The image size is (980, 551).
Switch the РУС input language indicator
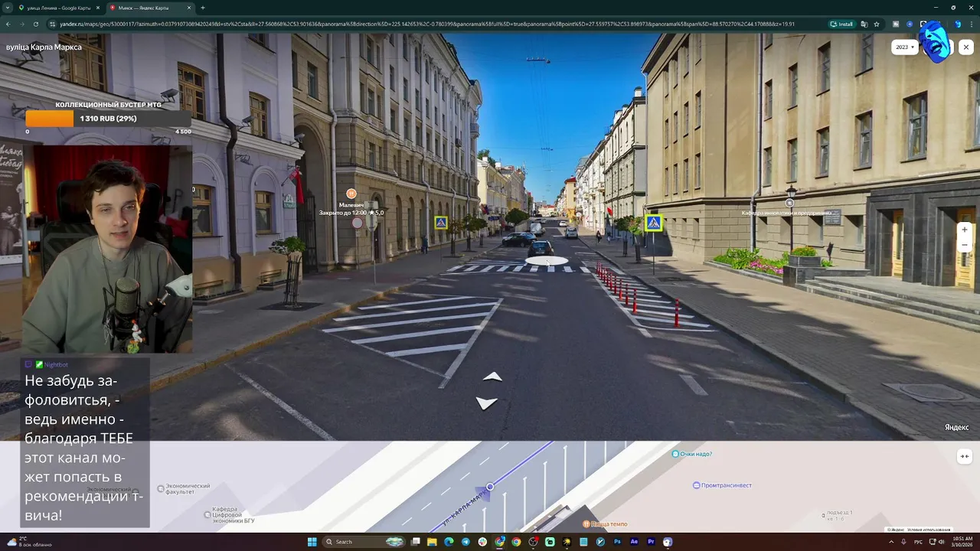[x=918, y=542]
